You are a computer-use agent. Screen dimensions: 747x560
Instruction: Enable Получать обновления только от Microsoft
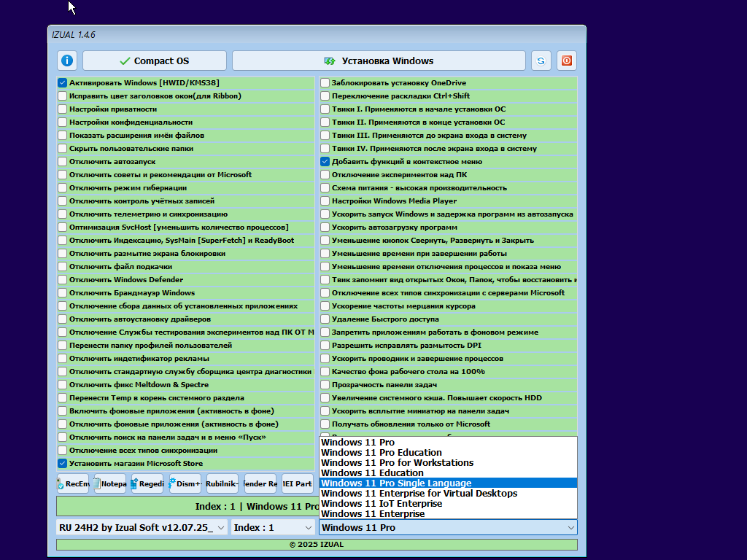pos(325,424)
